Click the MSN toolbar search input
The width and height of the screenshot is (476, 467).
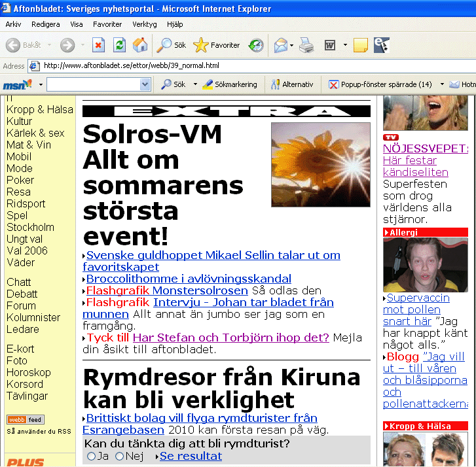pos(94,84)
